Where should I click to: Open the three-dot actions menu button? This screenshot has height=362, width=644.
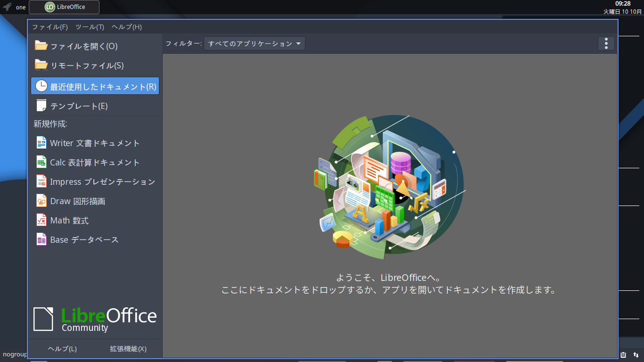pos(606,43)
